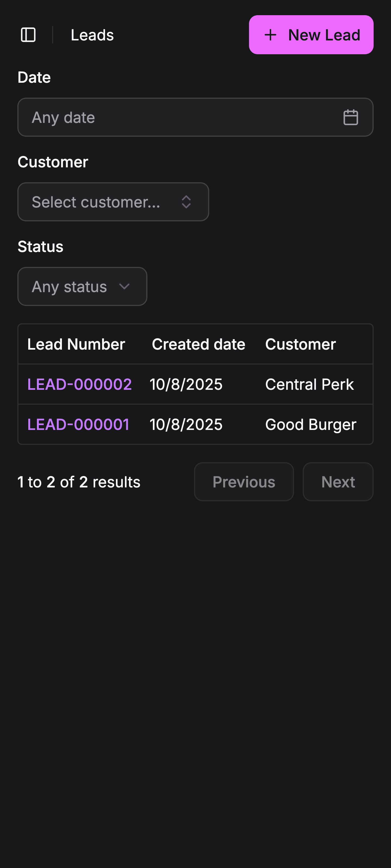The width and height of the screenshot is (391, 868).
Task: Select the Good Burger customer cell
Action: [311, 425]
